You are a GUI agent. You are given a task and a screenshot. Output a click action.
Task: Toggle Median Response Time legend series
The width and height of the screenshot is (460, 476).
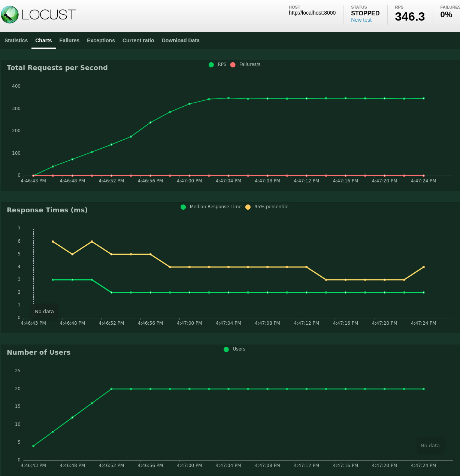(211, 207)
